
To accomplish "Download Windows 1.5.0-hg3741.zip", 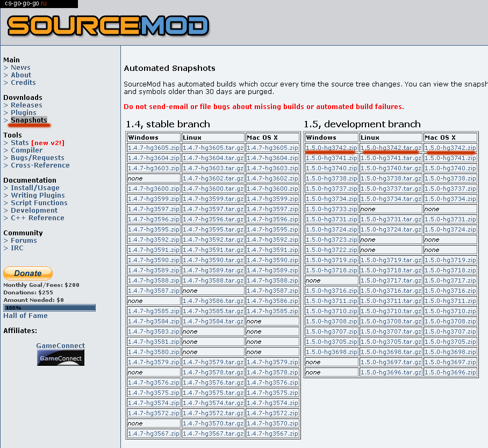I will tap(332, 158).
